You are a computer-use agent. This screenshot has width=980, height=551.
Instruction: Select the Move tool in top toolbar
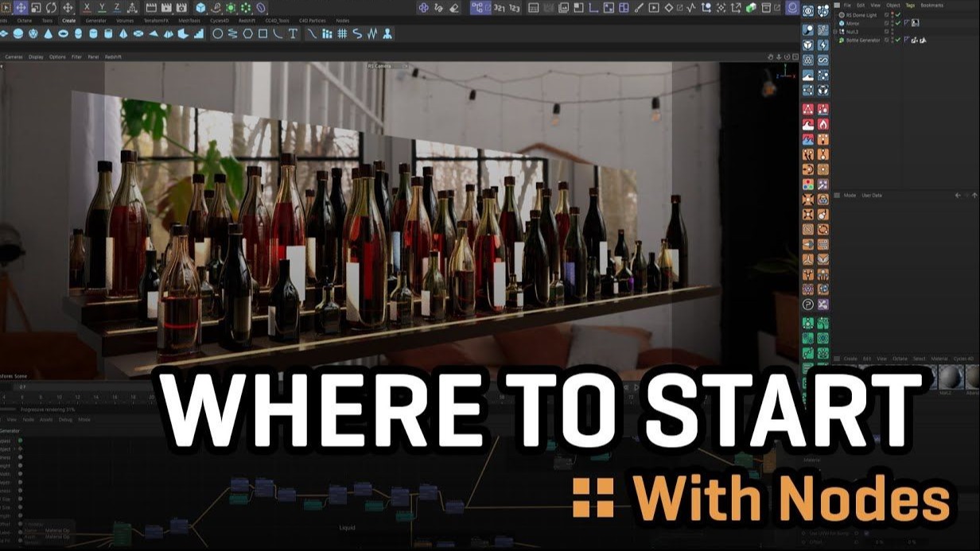[21, 7]
